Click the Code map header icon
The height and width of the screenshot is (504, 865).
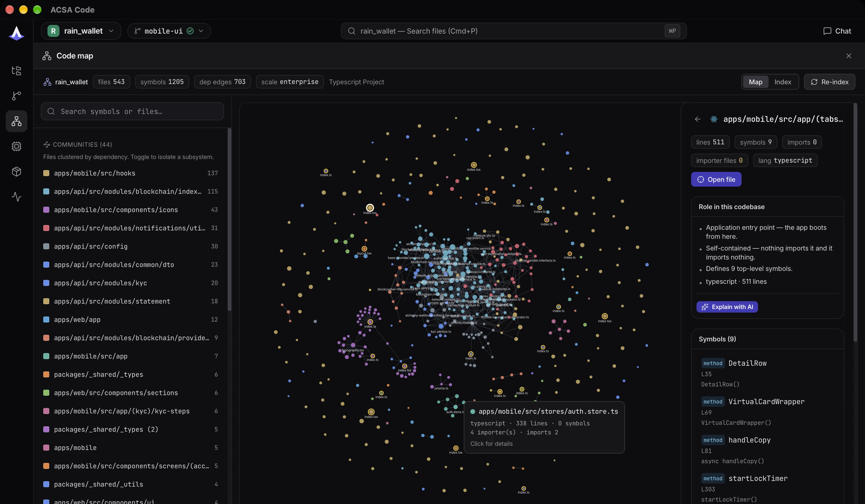47,56
